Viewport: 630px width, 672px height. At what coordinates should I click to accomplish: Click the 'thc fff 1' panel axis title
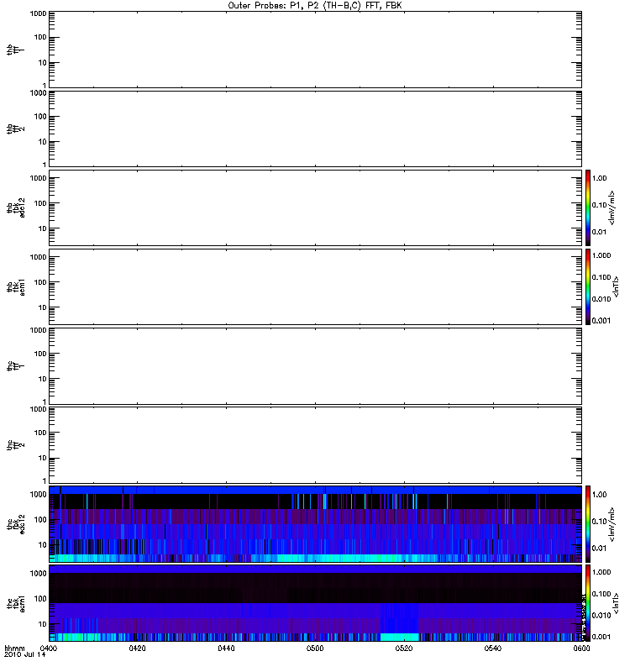pos(16,366)
